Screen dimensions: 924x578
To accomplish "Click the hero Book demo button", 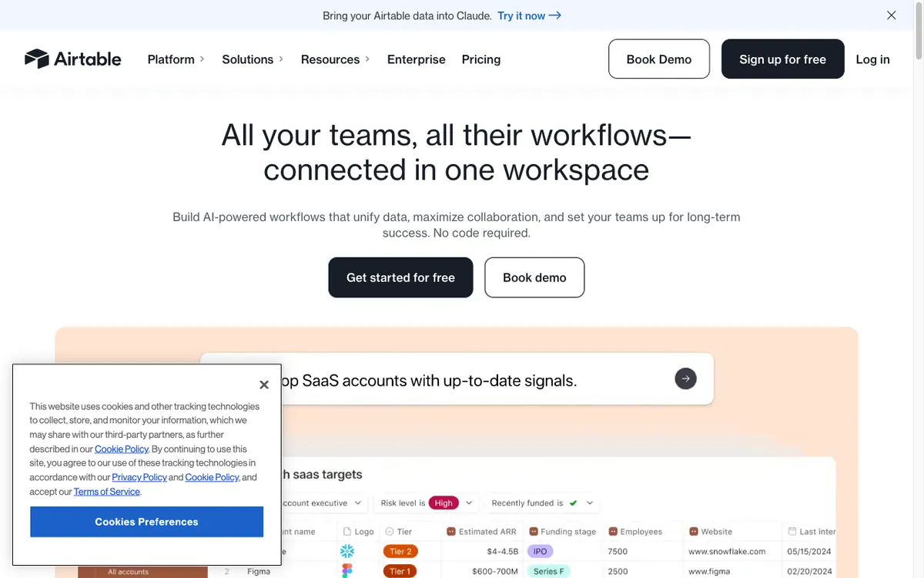I will point(534,277).
